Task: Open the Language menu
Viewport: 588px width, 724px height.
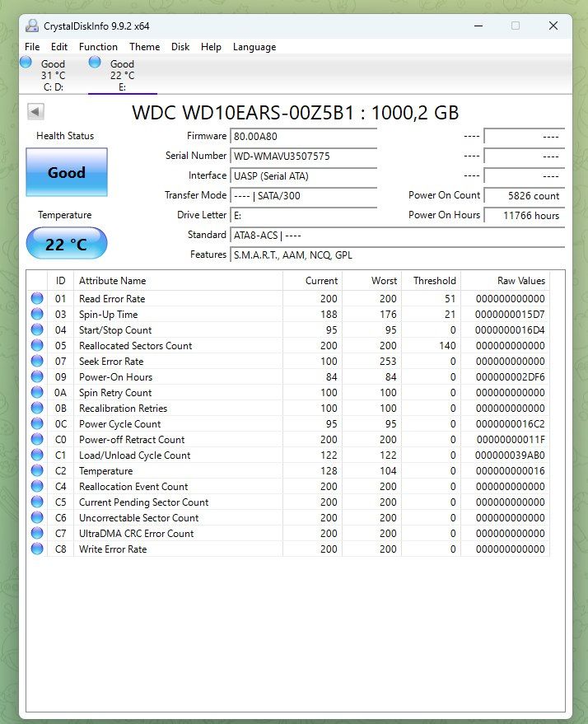Action: pyautogui.click(x=254, y=47)
